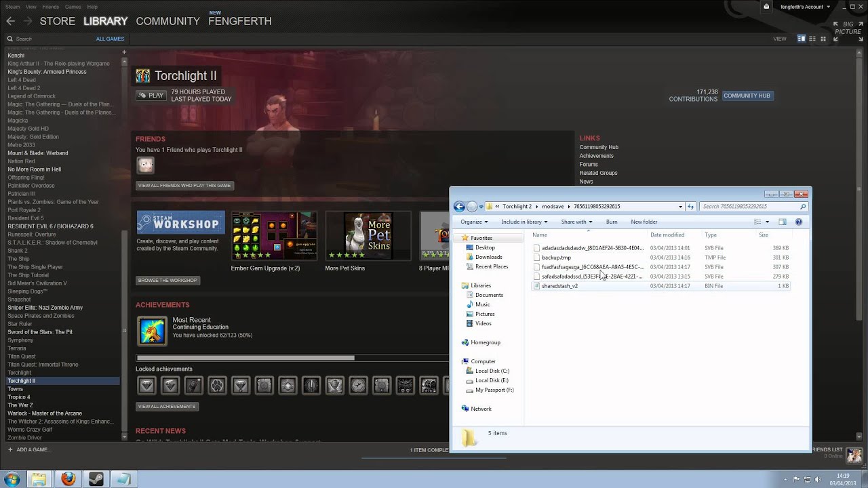Click the Torchlight II game icon in the header
Screen dimensions: 868x488
tap(142, 76)
